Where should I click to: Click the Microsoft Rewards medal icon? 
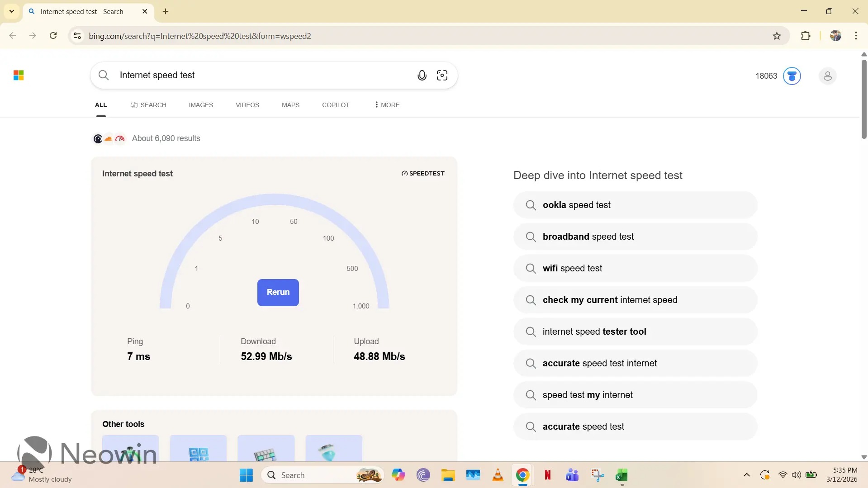click(792, 76)
